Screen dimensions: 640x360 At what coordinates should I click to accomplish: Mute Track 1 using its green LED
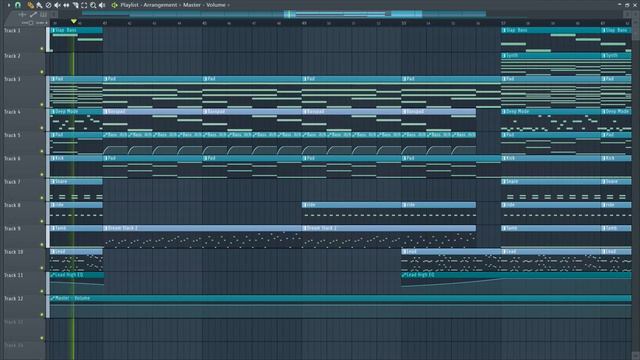42,49
